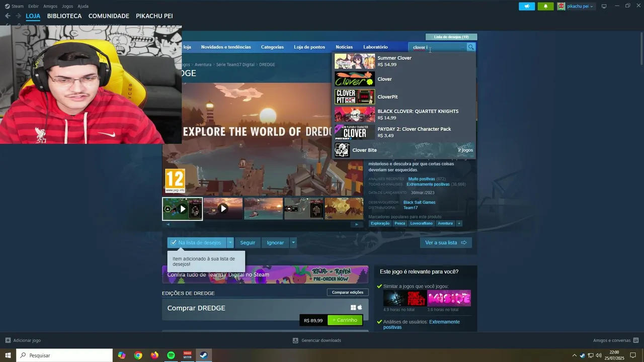Open the Black Salt Games developer link
Viewport: 644px width, 362px height.
420,202
